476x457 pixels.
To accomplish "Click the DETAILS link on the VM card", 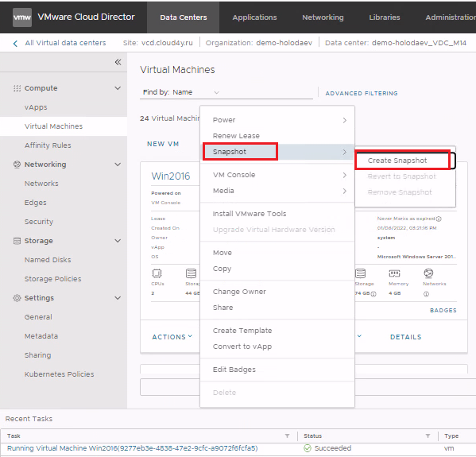I will tap(405, 337).
